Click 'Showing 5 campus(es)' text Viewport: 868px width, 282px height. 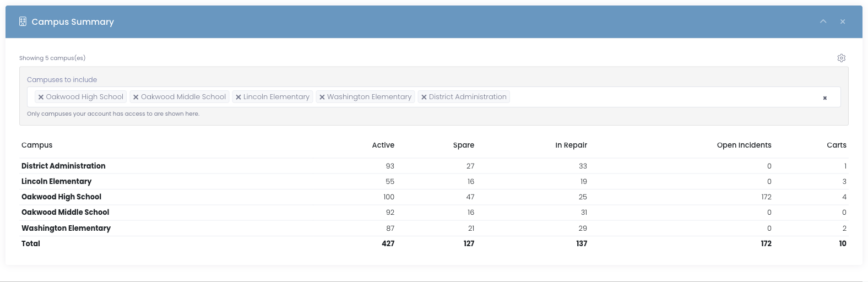52,58
